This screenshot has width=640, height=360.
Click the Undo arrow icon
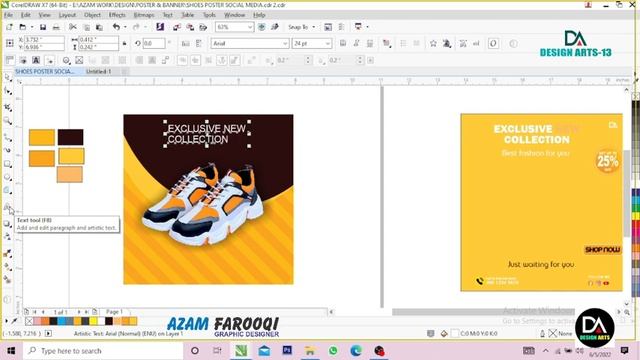point(116,27)
